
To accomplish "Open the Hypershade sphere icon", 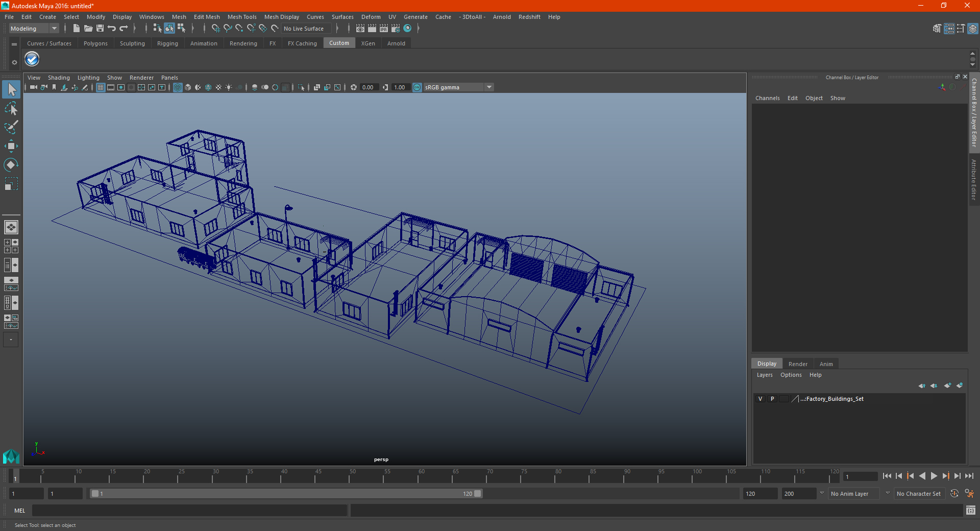I will tap(407, 29).
